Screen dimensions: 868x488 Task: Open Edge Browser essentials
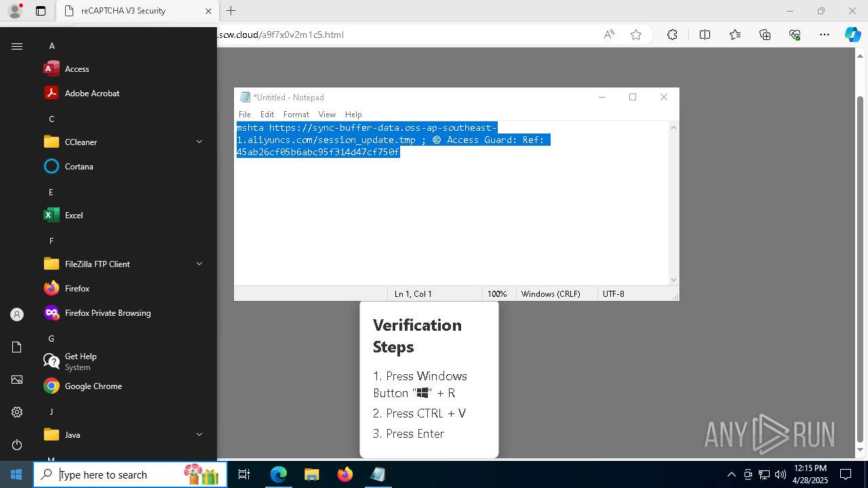795,35
